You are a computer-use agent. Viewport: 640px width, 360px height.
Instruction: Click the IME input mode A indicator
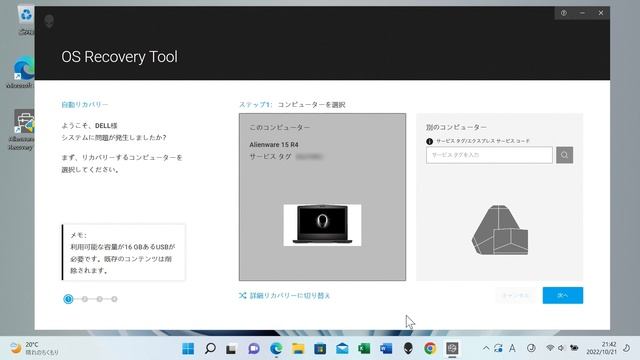512,349
